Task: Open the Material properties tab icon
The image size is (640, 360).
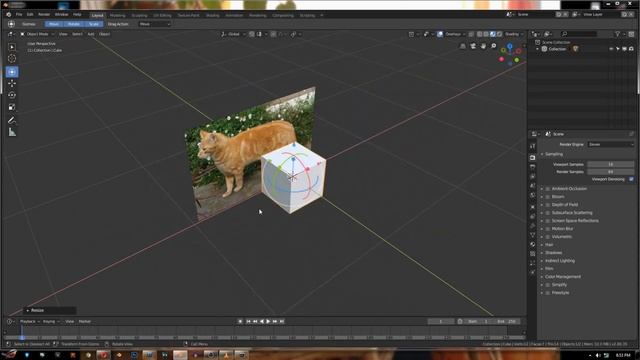Action: [x=533, y=244]
